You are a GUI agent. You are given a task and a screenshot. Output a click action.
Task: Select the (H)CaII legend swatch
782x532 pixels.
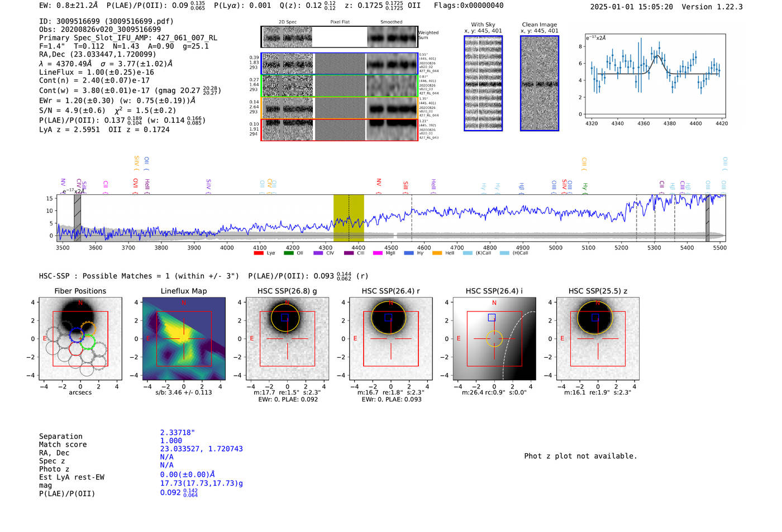coord(504,253)
